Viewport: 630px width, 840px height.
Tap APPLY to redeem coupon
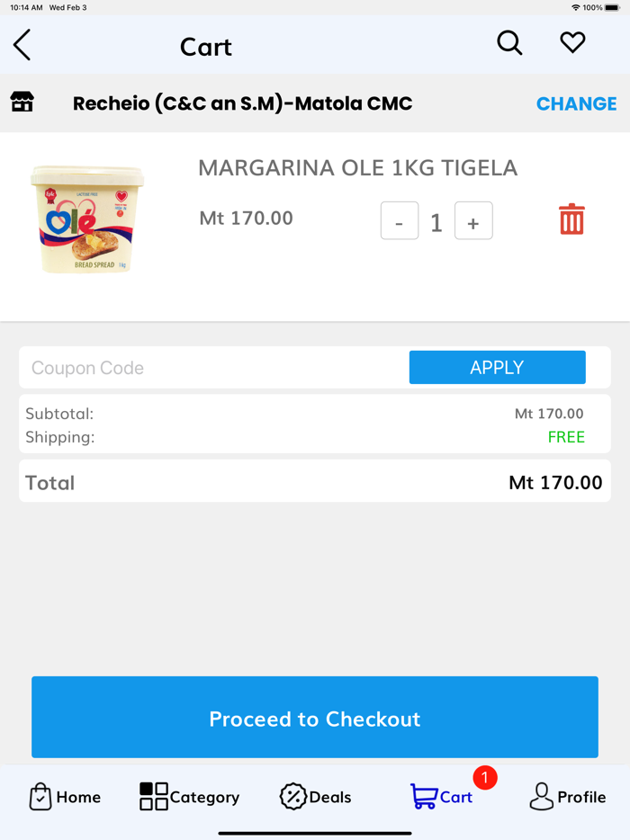(x=497, y=367)
